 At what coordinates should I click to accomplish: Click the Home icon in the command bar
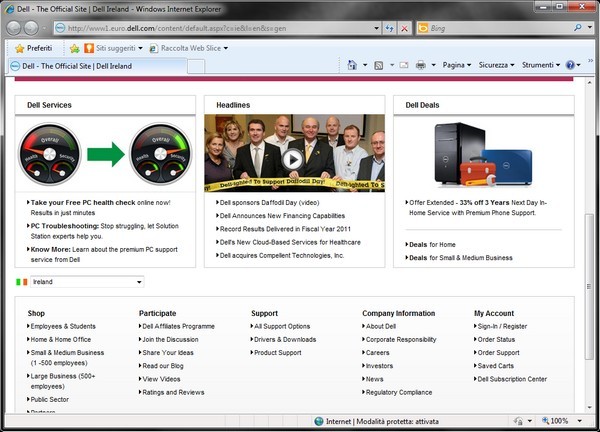pos(352,65)
